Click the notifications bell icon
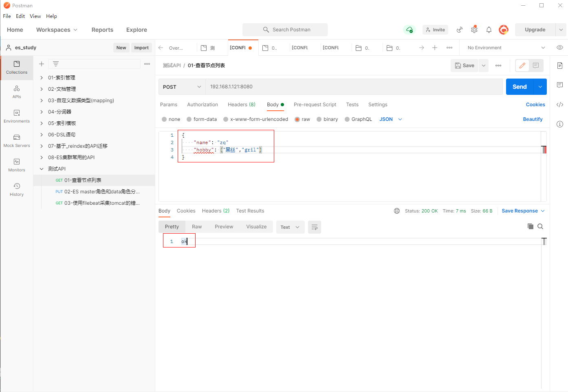 click(x=489, y=30)
